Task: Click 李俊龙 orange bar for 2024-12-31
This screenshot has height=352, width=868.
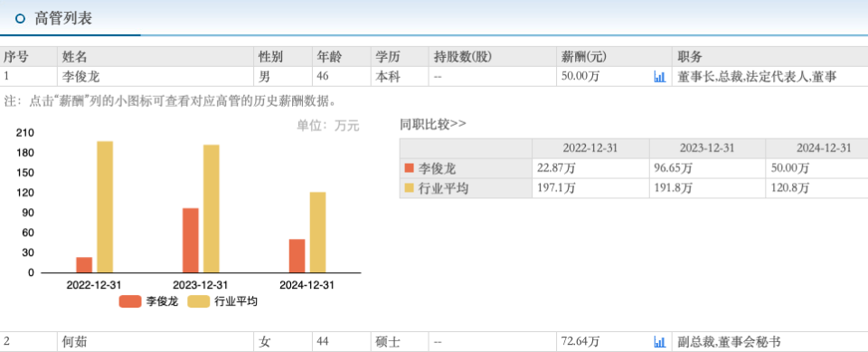Action: pyautogui.click(x=297, y=256)
